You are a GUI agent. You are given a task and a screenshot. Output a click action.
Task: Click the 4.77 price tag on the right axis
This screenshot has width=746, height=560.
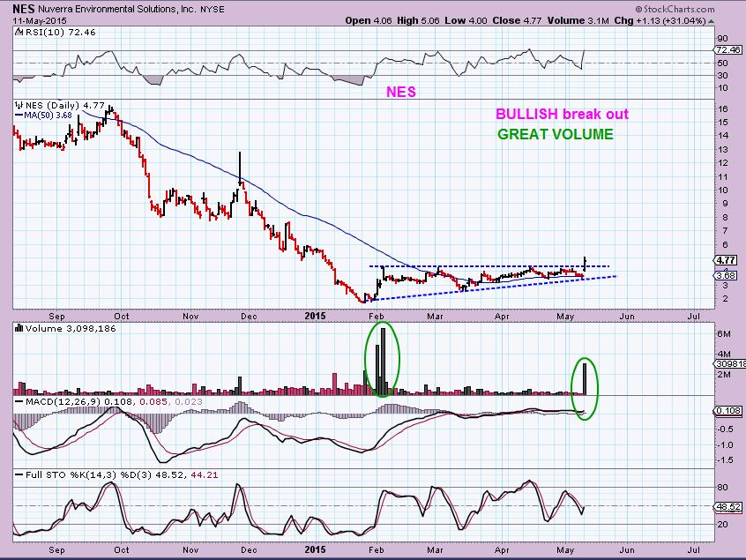click(x=726, y=260)
